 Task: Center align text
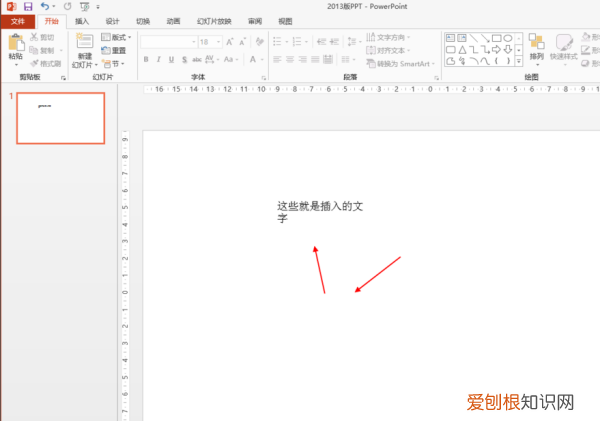point(290,59)
